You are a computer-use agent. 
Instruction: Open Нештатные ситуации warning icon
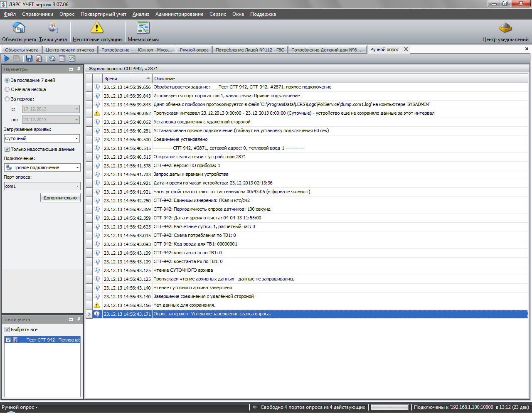click(x=97, y=32)
